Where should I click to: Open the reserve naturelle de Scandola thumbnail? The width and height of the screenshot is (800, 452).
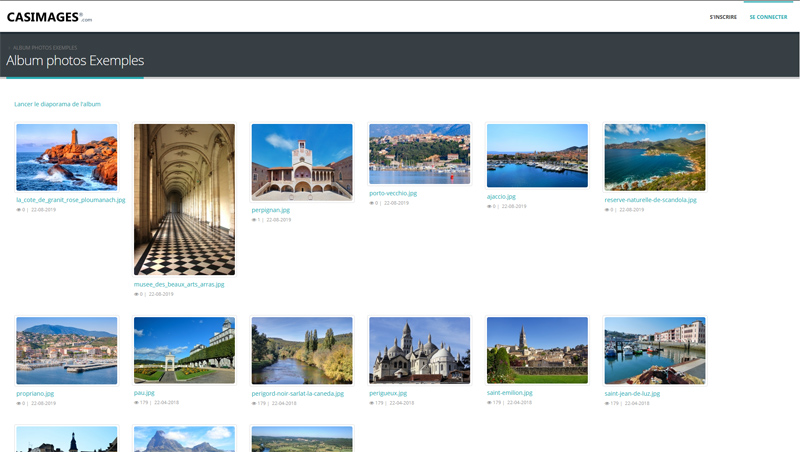click(654, 157)
